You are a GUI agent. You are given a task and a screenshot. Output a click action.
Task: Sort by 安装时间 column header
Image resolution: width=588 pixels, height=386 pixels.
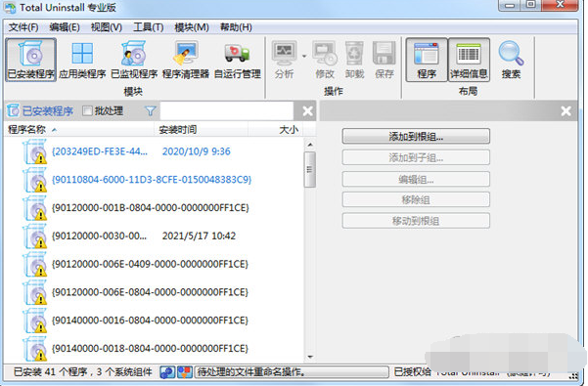201,130
